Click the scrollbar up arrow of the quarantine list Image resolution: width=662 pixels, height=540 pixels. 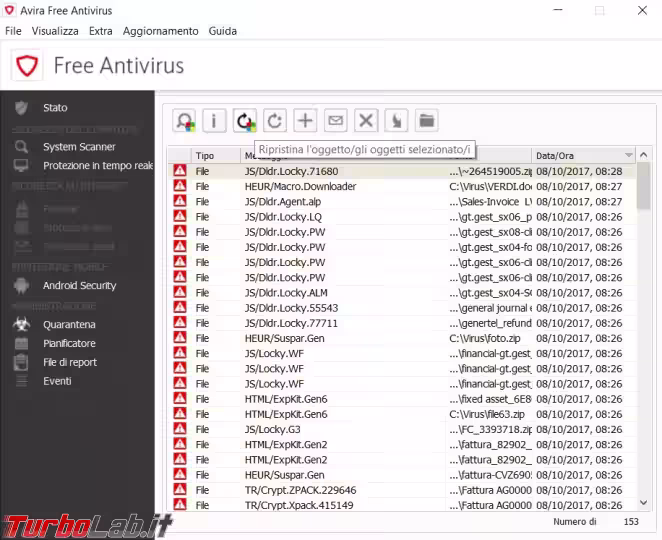(x=644, y=155)
